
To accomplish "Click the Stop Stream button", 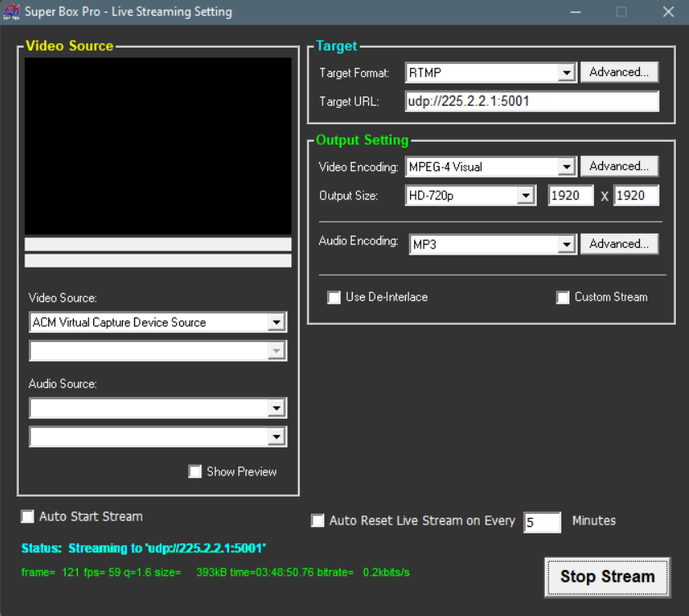I will coord(606,577).
